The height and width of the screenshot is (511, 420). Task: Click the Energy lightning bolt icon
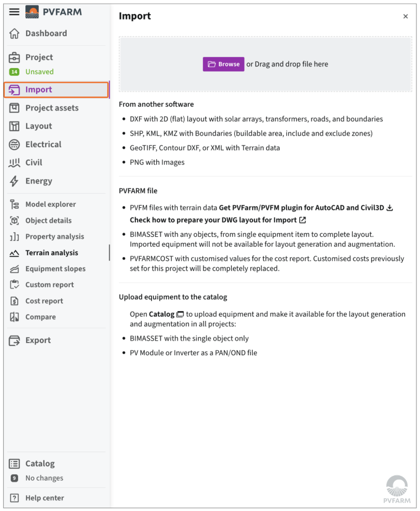coord(14,181)
